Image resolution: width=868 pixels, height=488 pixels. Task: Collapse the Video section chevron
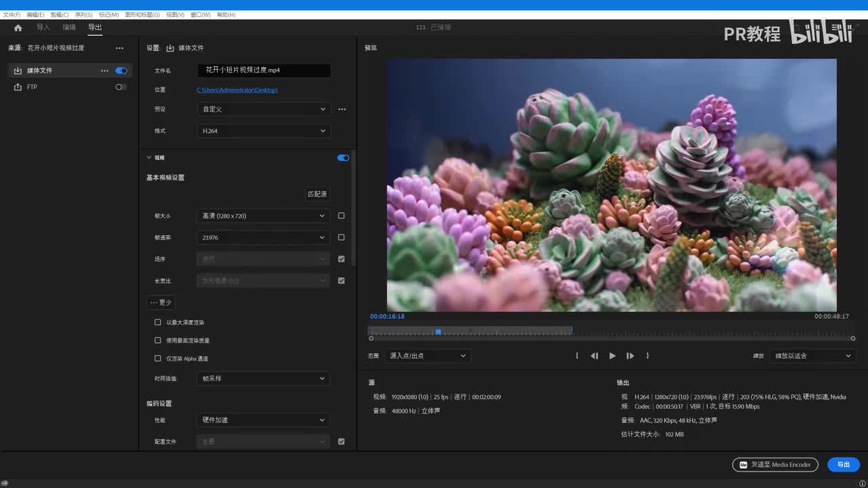(x=149, y=158)
